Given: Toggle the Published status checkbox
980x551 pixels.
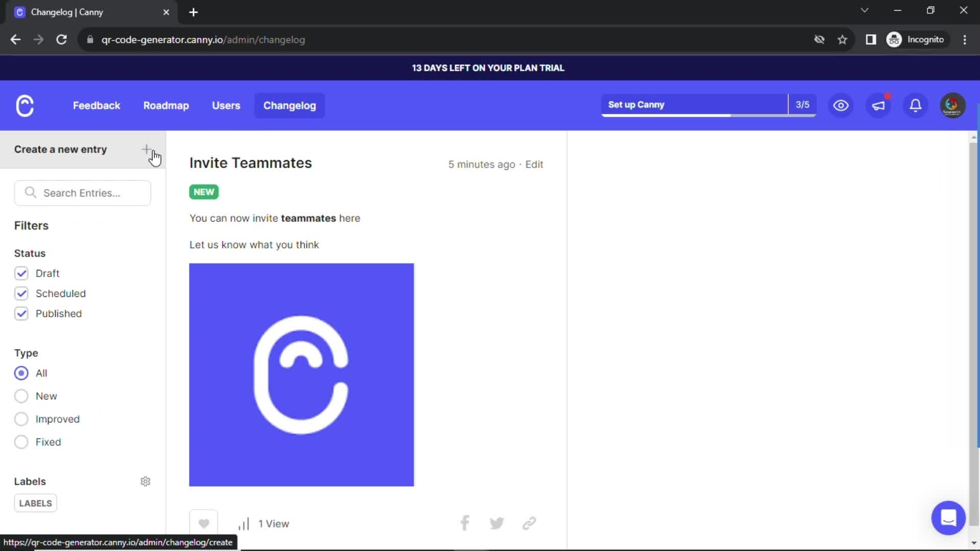Looking at the screenshot, I should pyautogui.click(x=21, y=313).
